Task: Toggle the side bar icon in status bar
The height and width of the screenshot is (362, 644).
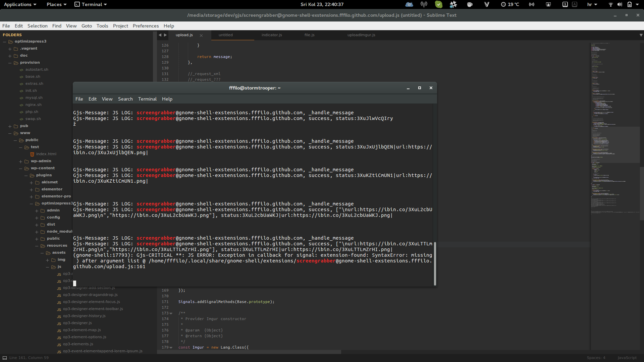Action: pos(5,358)
